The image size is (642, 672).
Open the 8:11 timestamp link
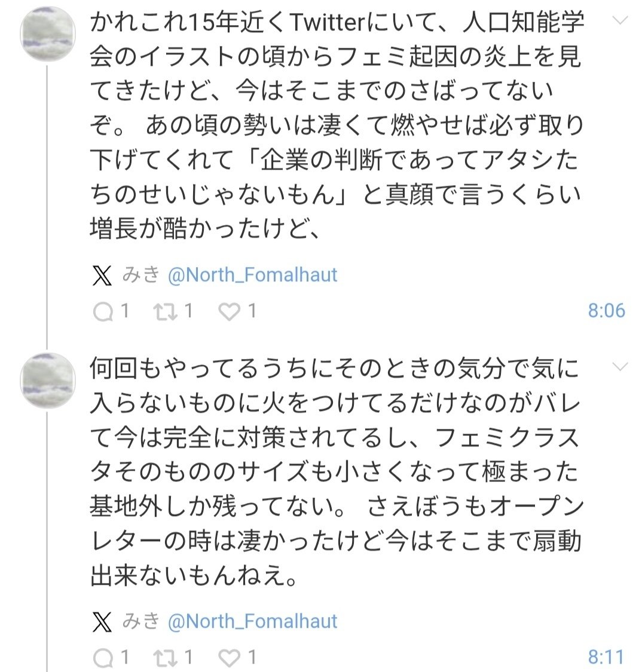(x=606, y=658)
